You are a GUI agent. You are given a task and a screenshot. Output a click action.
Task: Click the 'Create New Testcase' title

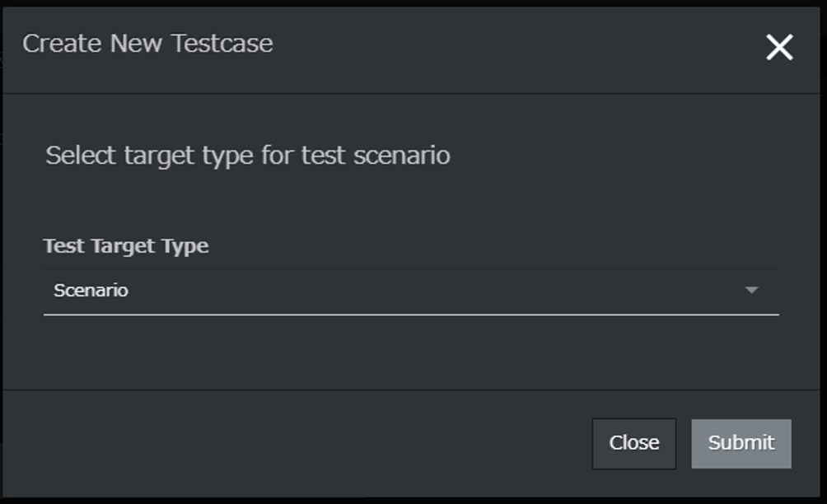(x=147, y=44)
